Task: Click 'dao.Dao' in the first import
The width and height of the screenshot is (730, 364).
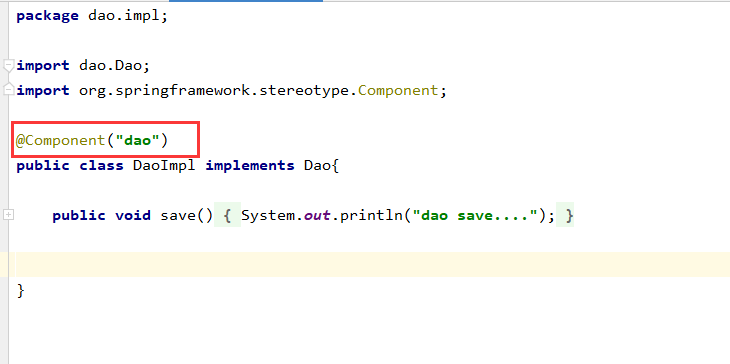Action: 110,66
